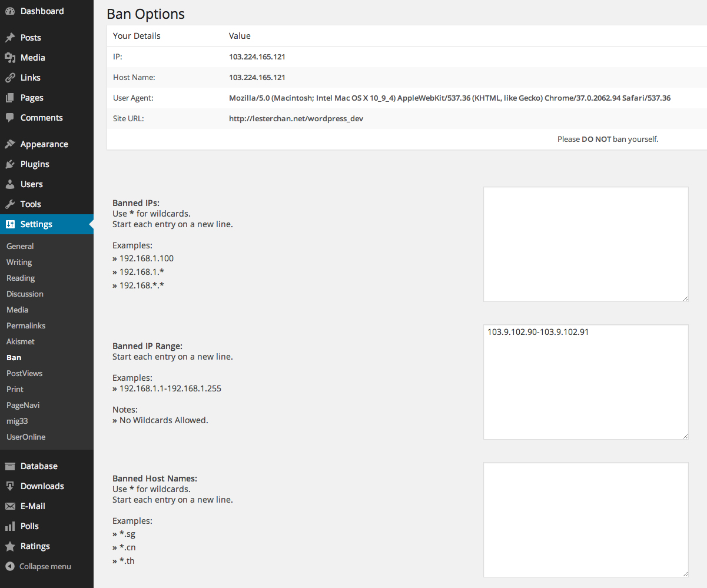Open Media settings submenu under Settings

point(17,310)
